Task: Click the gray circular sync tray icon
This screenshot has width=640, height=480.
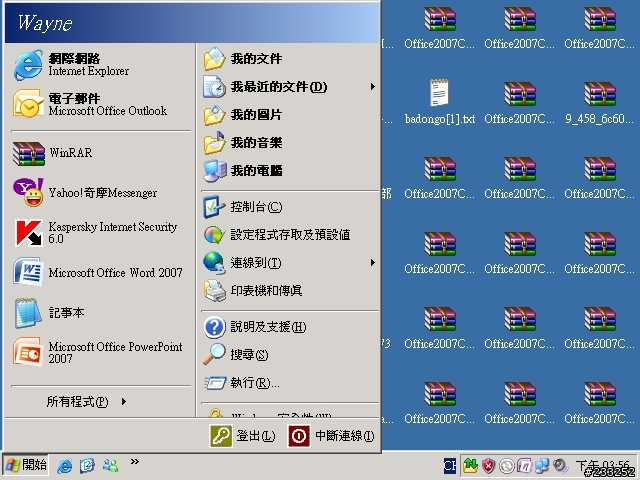Action: click(507, 466)
